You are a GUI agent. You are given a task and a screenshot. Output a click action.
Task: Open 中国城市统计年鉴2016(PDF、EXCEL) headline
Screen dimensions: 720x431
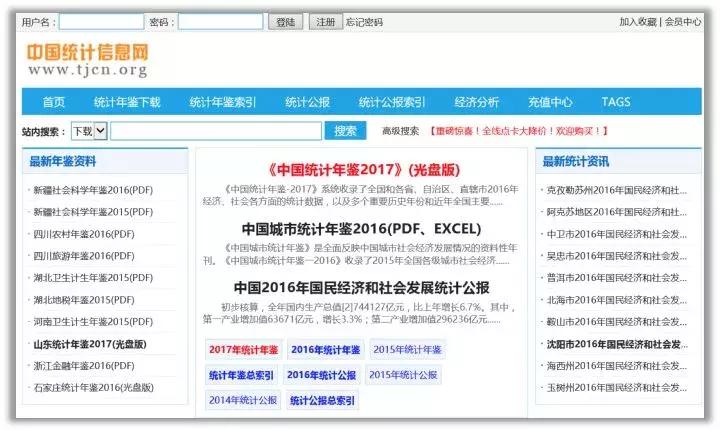[361, 229]
